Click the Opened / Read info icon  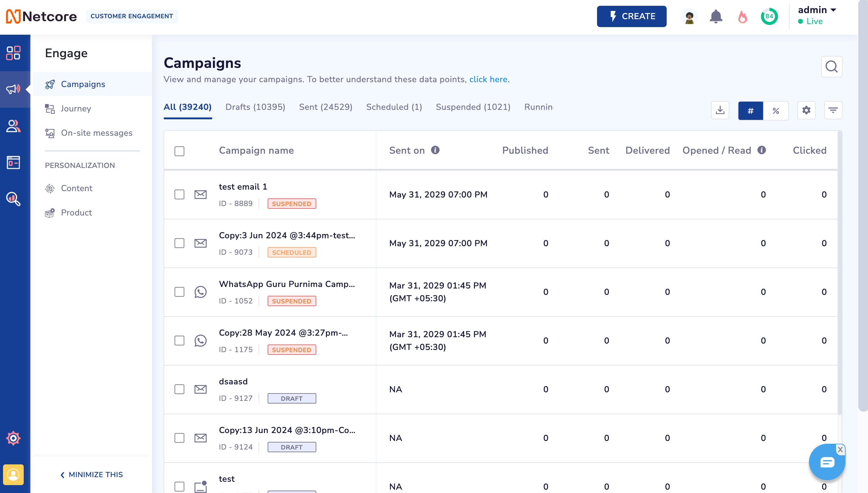pos(762,150)
